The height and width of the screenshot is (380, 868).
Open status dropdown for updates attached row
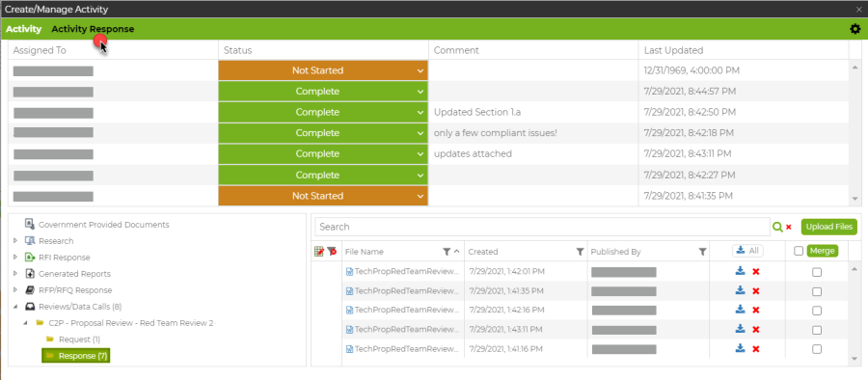(323, 154)
